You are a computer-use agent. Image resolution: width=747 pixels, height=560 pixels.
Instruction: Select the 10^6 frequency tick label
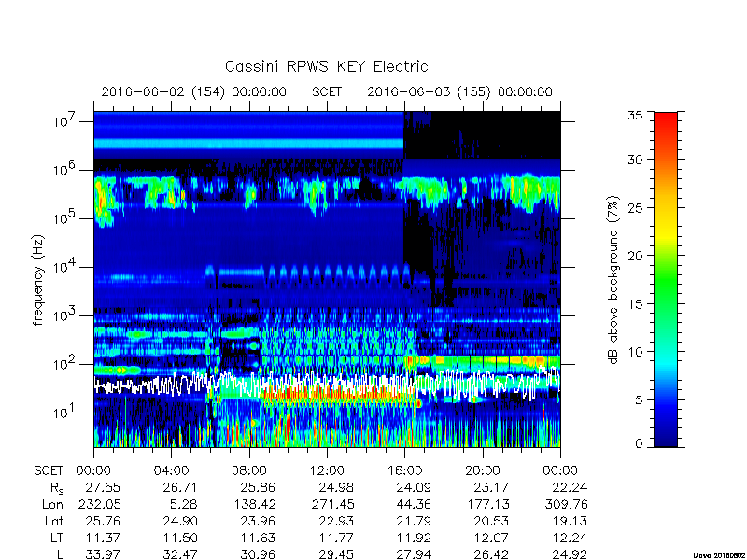63,170
